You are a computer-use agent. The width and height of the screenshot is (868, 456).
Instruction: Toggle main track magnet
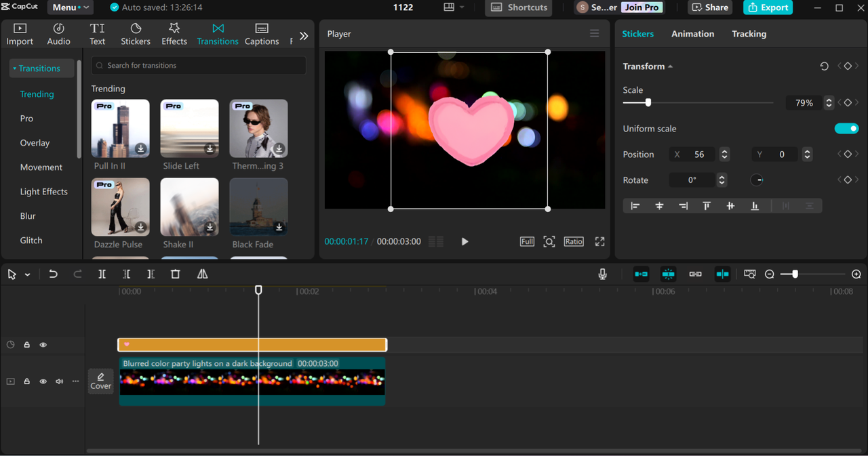coord(641,274)
